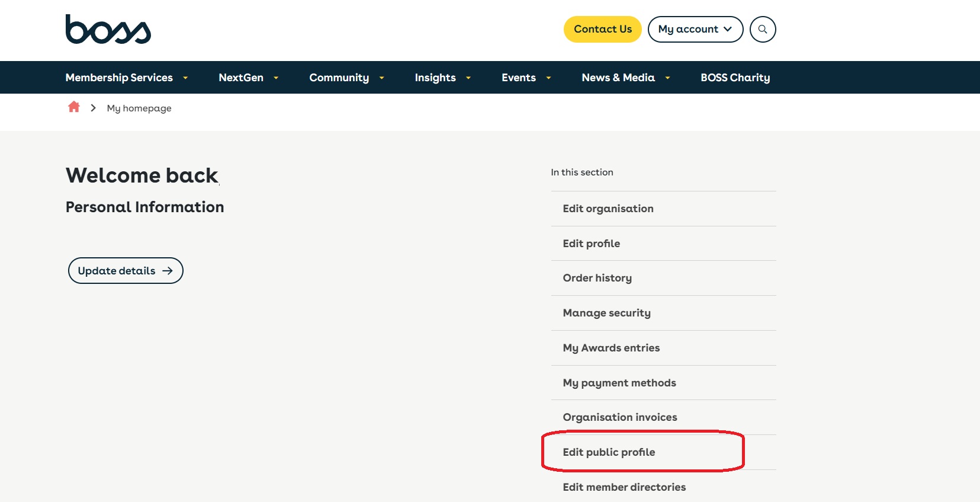The height and width of the screenshot is (502, 980).
Task: Click the BOSS logo
Action: (108, 30)
